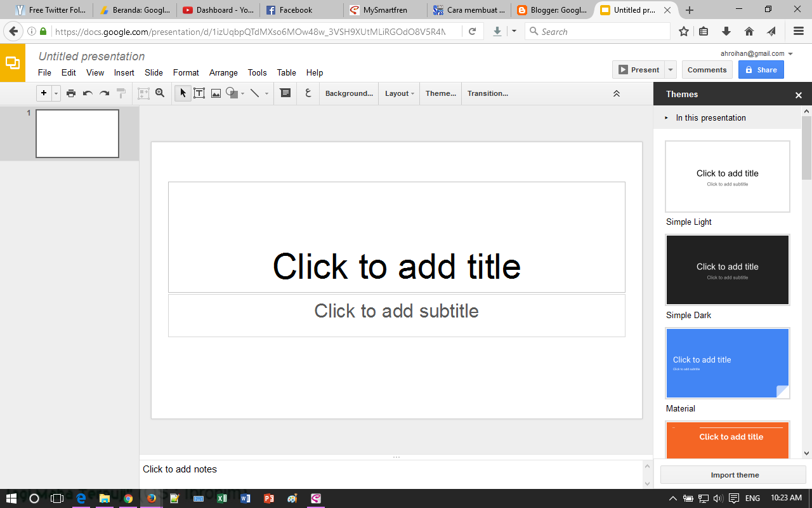812x508 pixels.
Task: Click the Print icon
Action: pos(71,93)
